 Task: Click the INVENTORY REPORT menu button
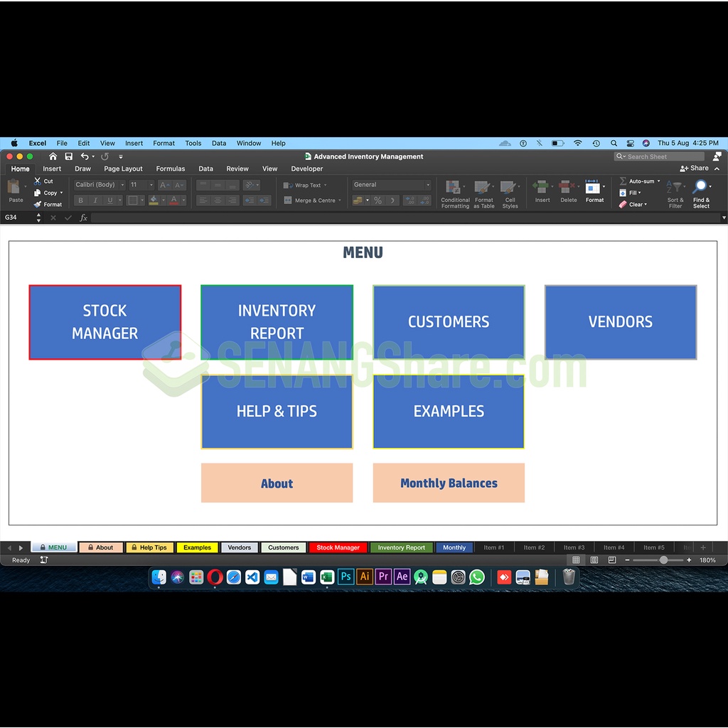pyautogui.click(x=277, y=322)
